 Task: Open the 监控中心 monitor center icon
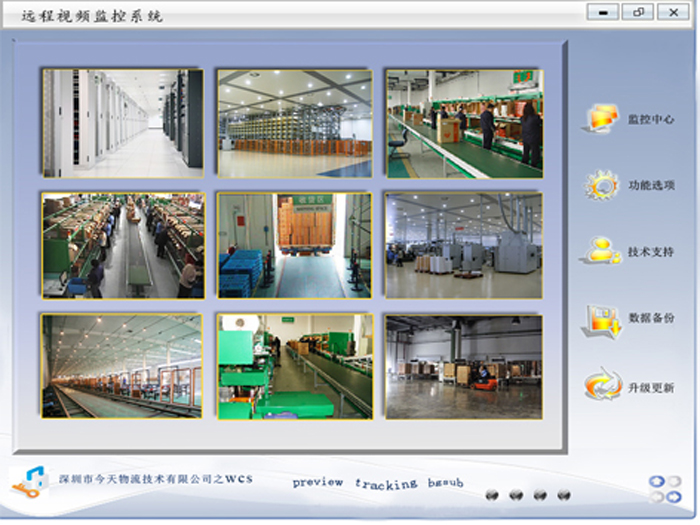601,119
